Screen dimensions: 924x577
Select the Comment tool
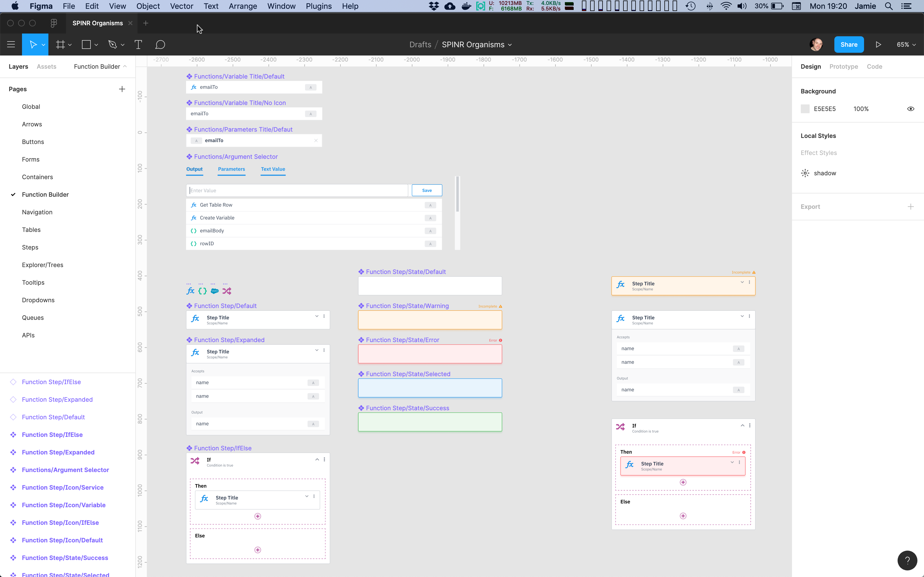[x=160, y=44]
